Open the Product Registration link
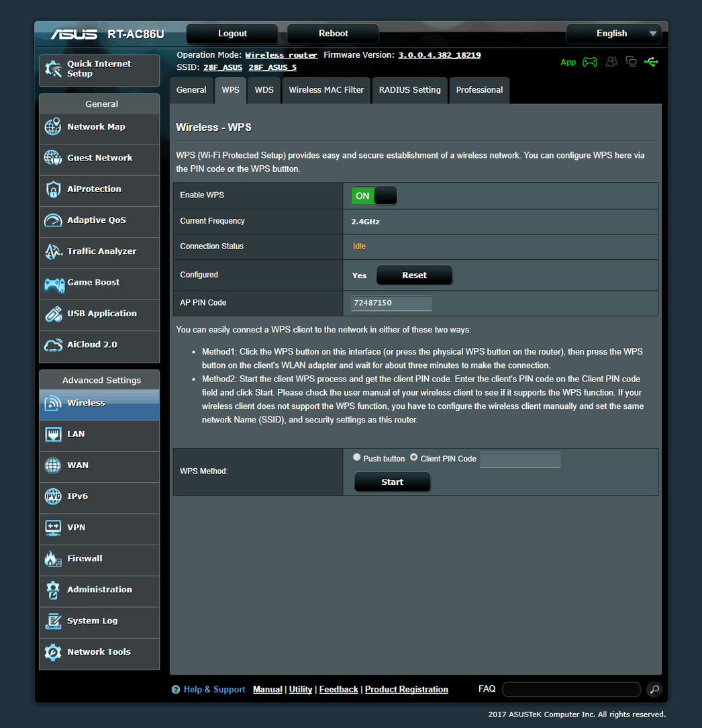The image size is (702, 728). tap(407, 690)
